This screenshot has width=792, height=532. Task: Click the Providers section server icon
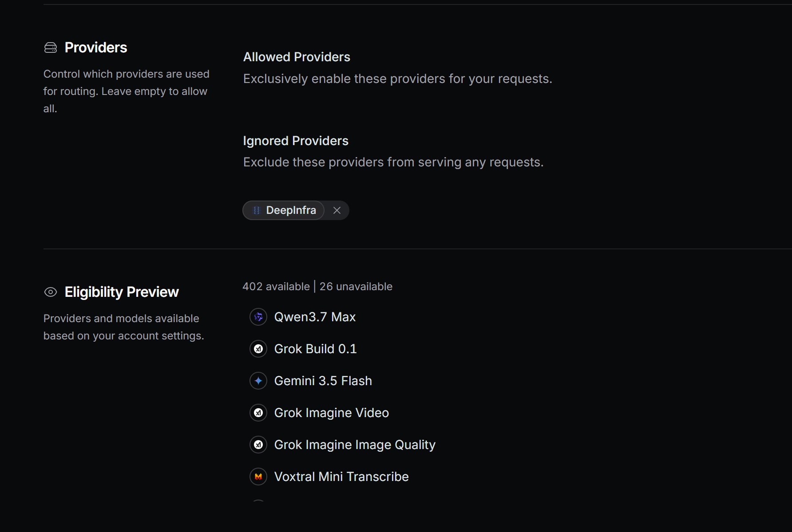[x=51, y=47]
